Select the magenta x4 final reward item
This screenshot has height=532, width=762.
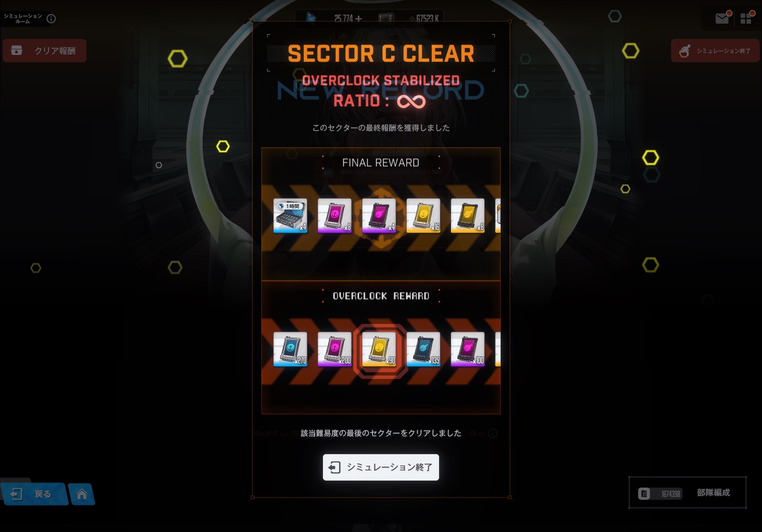[x=379, y=215]
